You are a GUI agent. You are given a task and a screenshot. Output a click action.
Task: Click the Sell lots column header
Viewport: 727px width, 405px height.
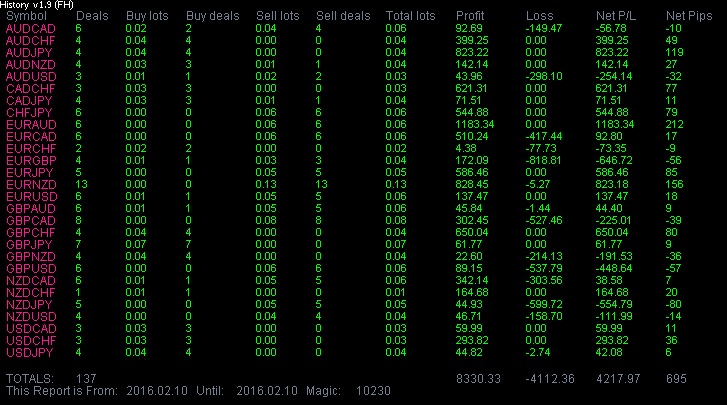coord(278,16)
